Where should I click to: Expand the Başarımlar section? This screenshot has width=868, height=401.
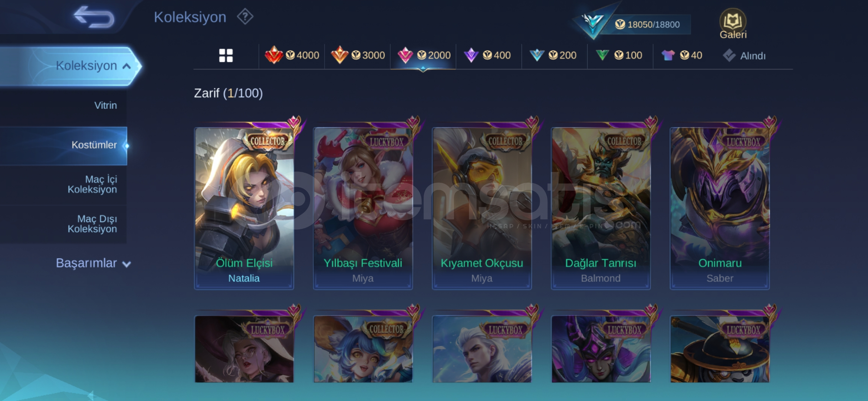93,263
